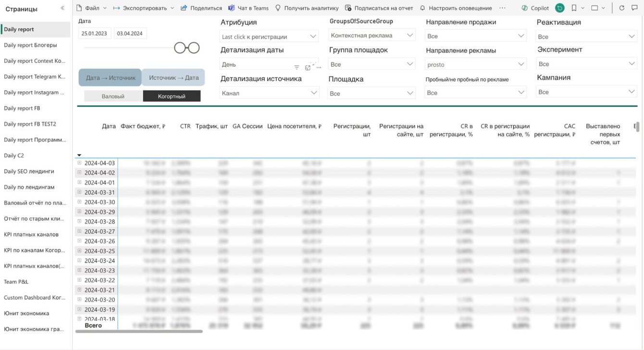Open the Daily по лендингам page
This screenshot has width=644, height=350.
[x=36, y=187]
